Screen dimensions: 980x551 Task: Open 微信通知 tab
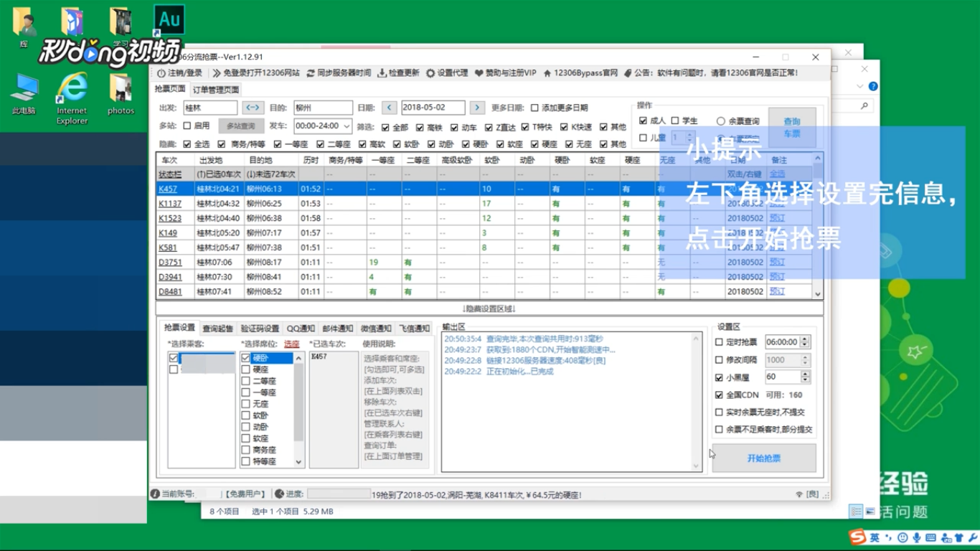pos(376,329)
